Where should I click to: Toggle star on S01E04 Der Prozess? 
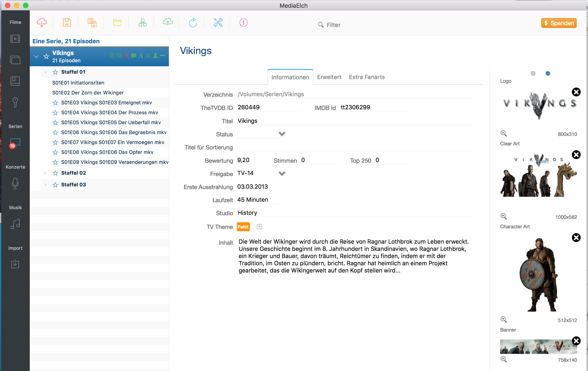coord(55,113)
